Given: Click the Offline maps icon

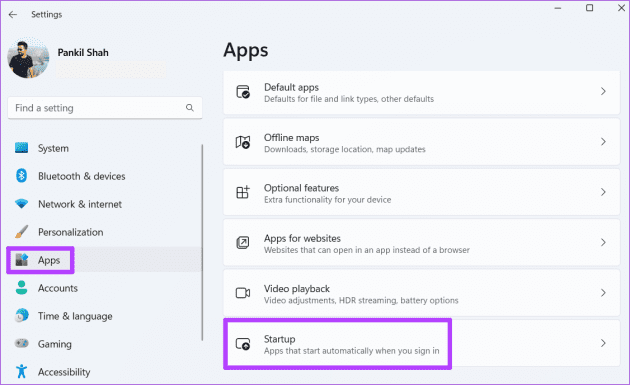Looking at the screenshot, I should (243, 142).
